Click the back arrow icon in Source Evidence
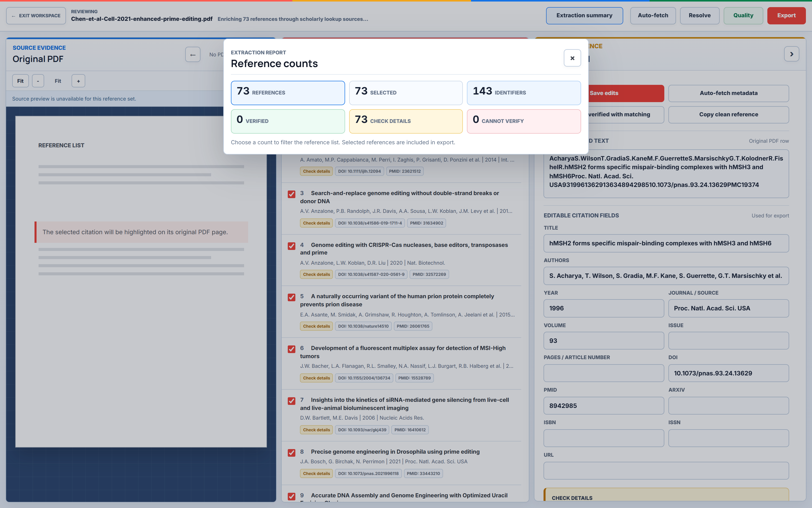Screen dimensions: 812x508 [x=193, y=54]
